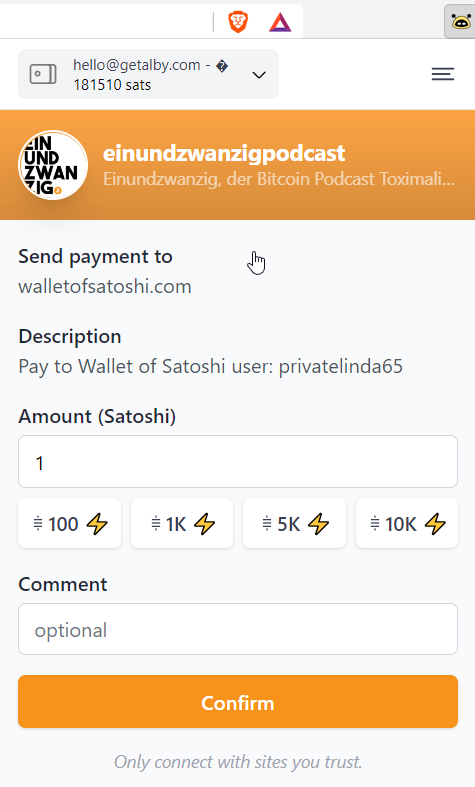Image resolution: width=475 pixels, height=787 pixels.
Task: Open the hamburger menu
Action: 443,74
